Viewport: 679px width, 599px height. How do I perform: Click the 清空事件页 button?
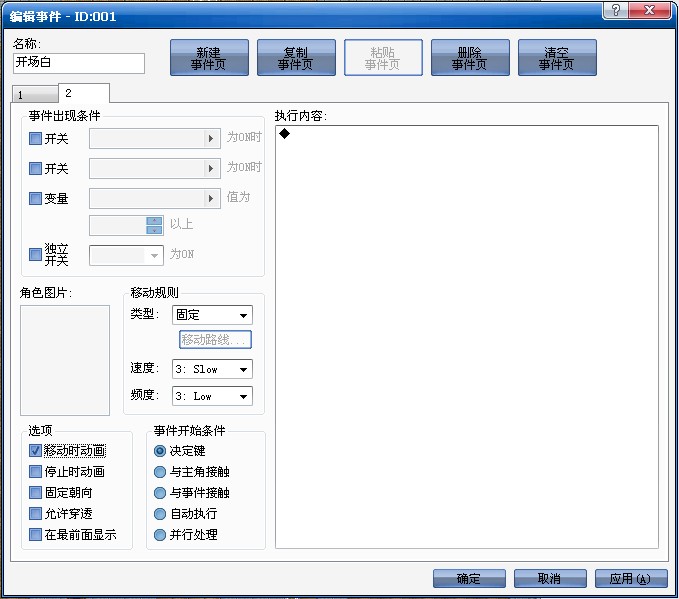click(557, 58)
